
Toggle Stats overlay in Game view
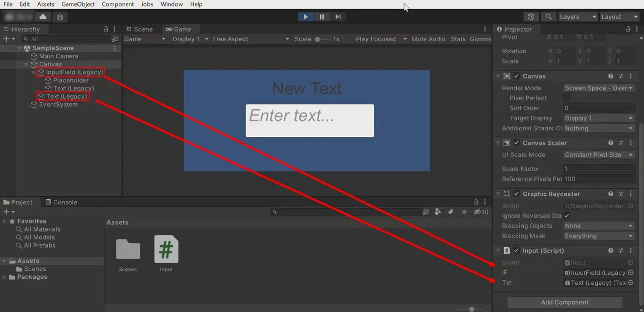(x=458, y=39)
